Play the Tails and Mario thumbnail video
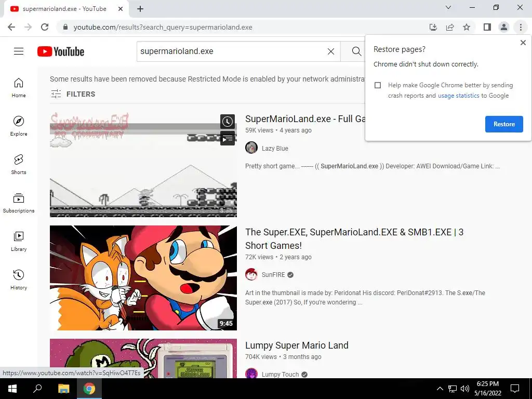This screenshot has width=532, height=399. (x=143, y=278)
